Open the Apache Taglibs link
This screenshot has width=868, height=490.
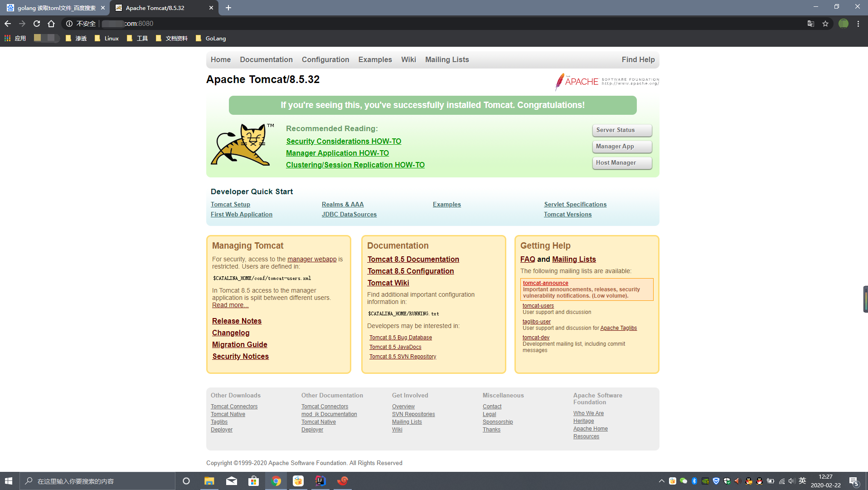pos(618,328)
